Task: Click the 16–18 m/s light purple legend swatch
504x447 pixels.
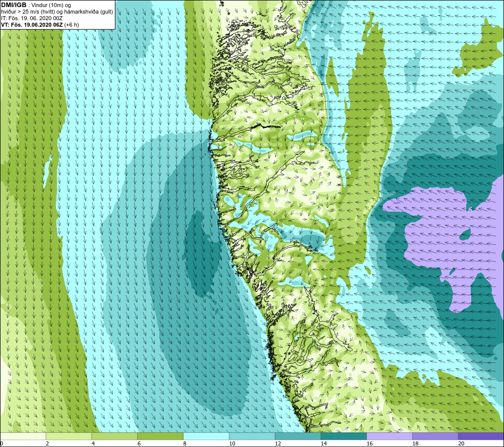Action: click(390, 436)
